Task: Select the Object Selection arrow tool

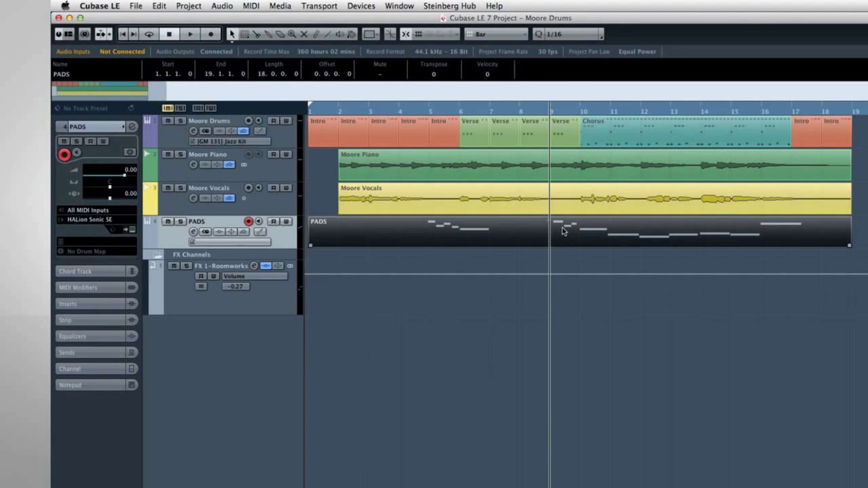Action: pyautogui.click(x=233, y=34)
